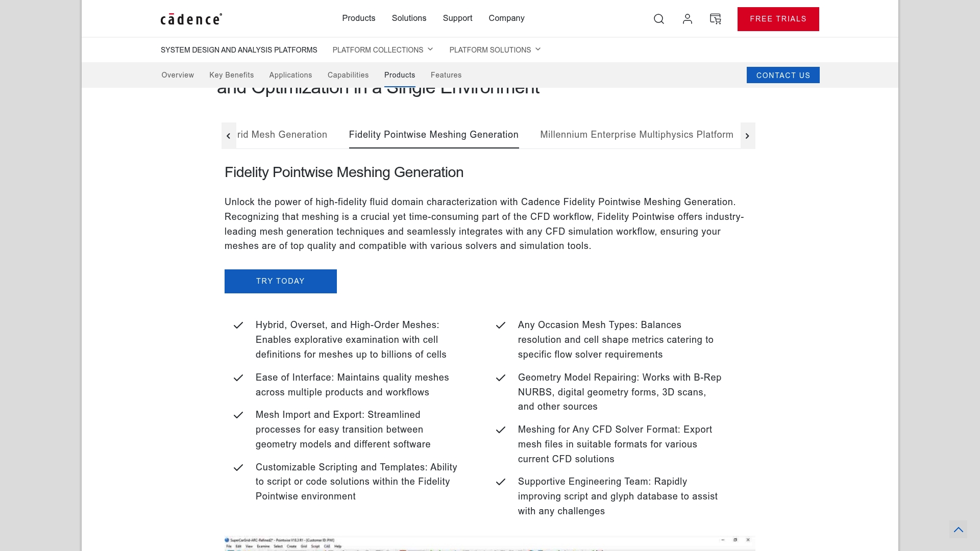Open the Solutions top menu
The width and height of the screenshot is (980, 551).
coord(409,18)
